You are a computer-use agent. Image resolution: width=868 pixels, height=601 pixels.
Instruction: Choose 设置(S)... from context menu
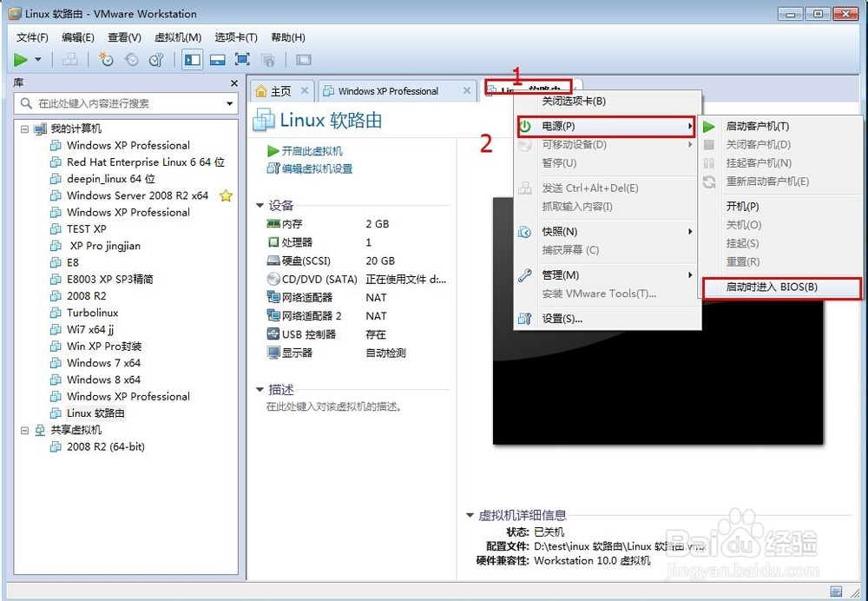608,319
